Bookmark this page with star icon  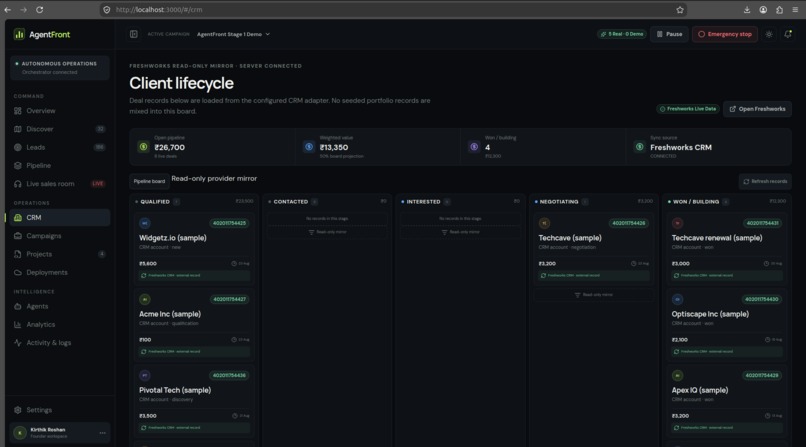(680, 10)
